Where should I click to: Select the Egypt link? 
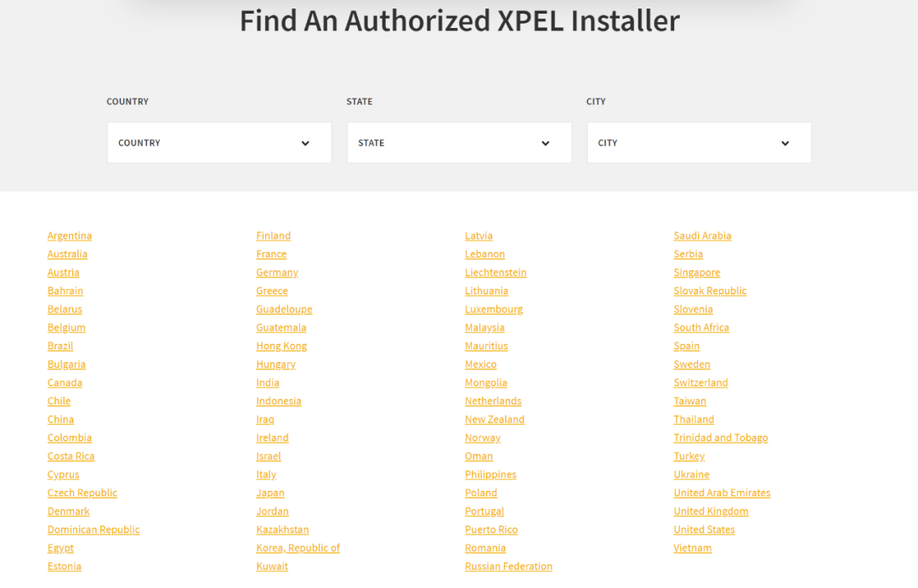click(60, 548)
